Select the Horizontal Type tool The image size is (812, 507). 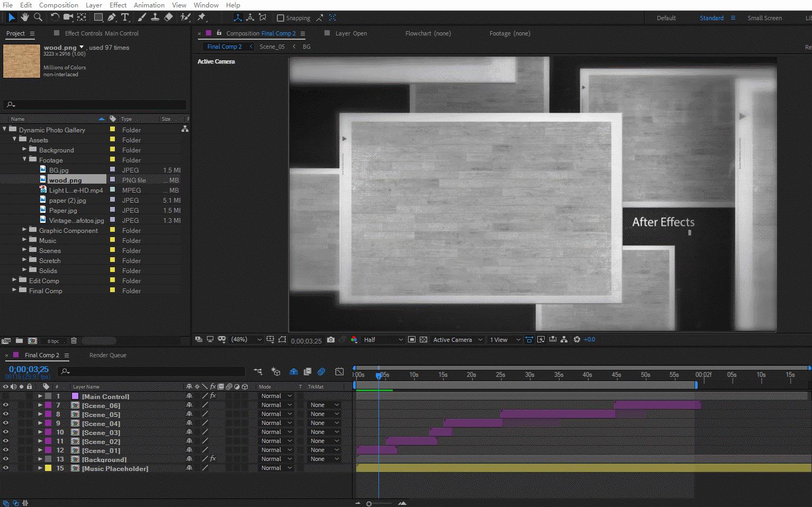125,17
